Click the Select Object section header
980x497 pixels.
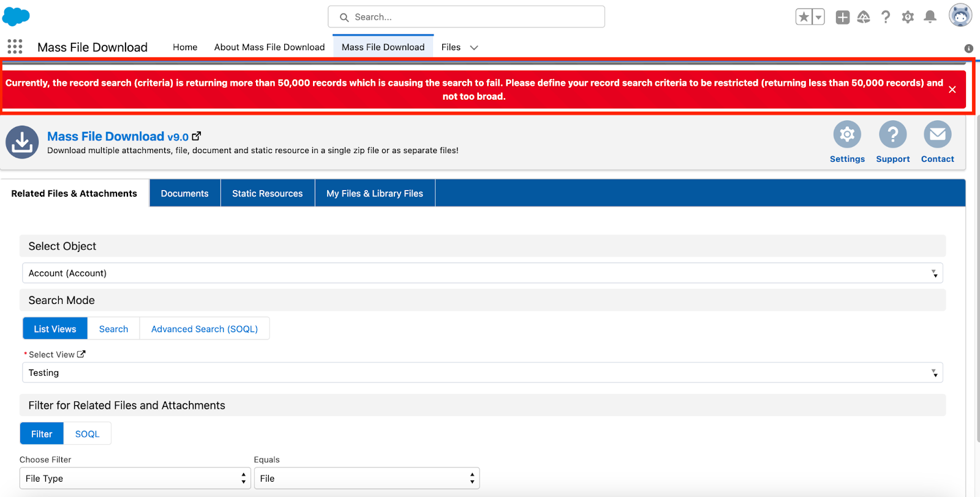point(483,246)
